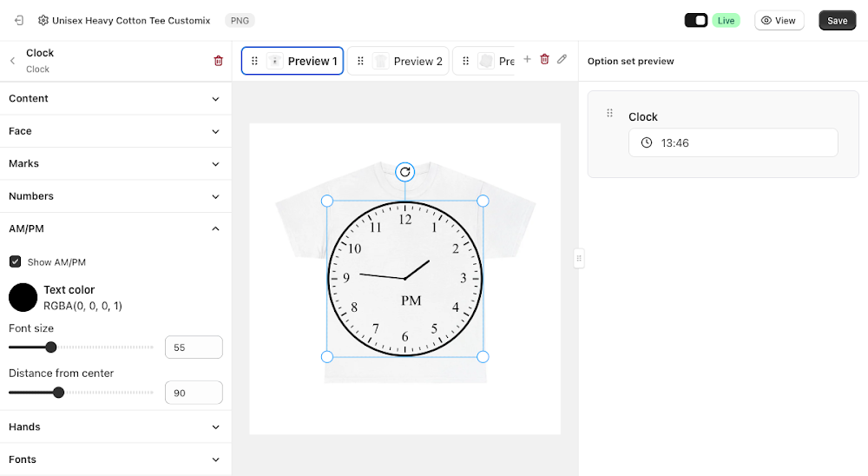Uncheck the Show AM/PM checkbox
Viewport: 868px width, 476px height.
click(x=15, y=261)
